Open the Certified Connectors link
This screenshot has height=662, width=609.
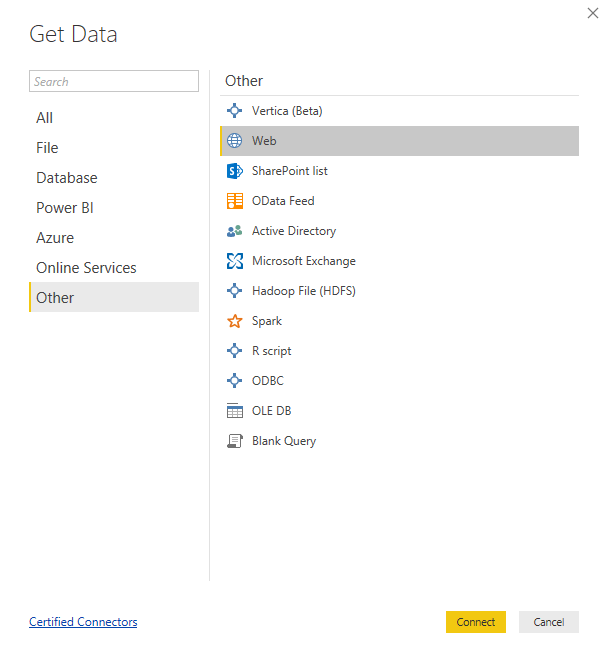click(x=83, y=622)
